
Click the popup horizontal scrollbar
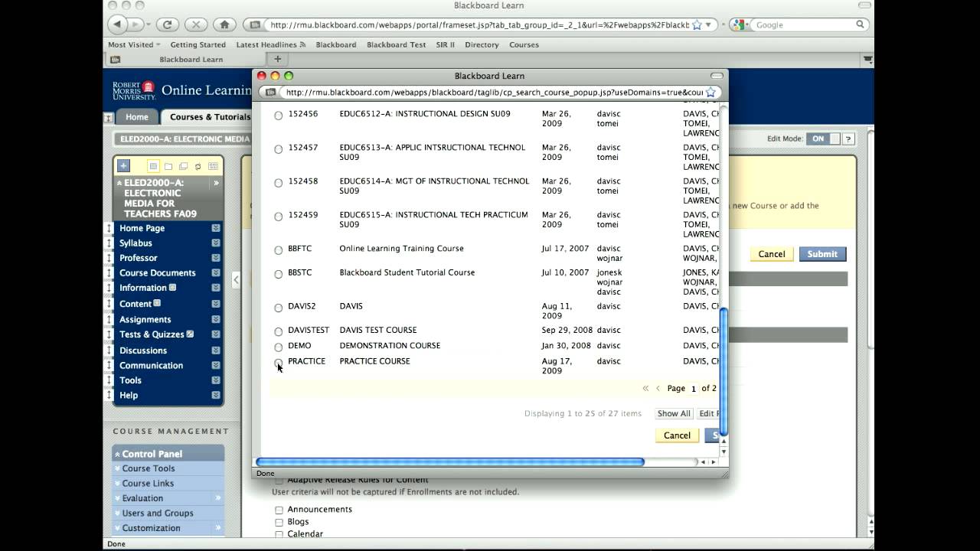click(450, 461)
